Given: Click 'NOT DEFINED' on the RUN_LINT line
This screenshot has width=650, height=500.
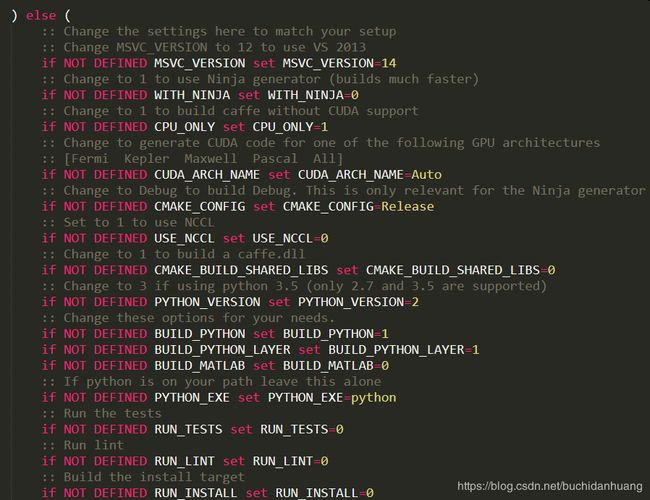Looking at the screenshot, I should pos(105,461).
